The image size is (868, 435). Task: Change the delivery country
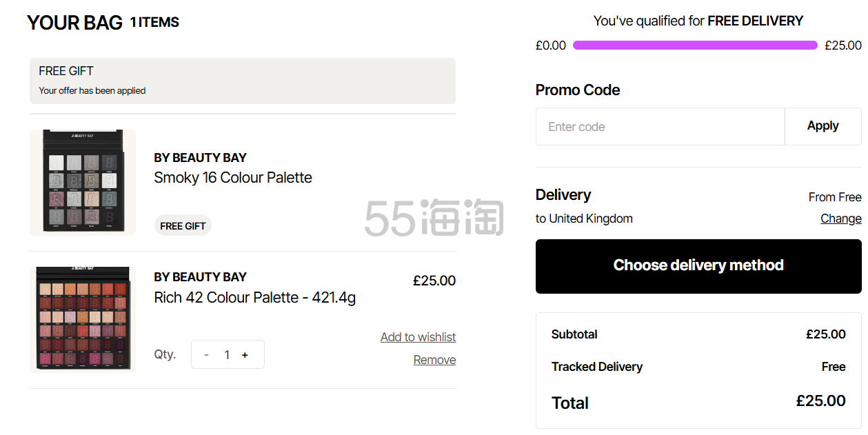coord(840,219)
